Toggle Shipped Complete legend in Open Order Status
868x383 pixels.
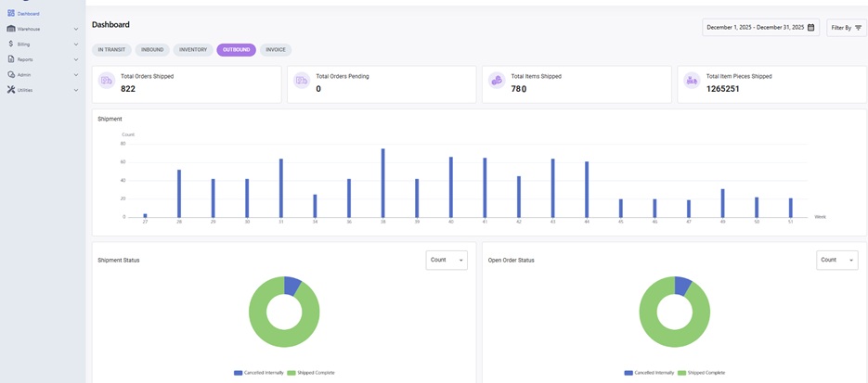point(702,373)
